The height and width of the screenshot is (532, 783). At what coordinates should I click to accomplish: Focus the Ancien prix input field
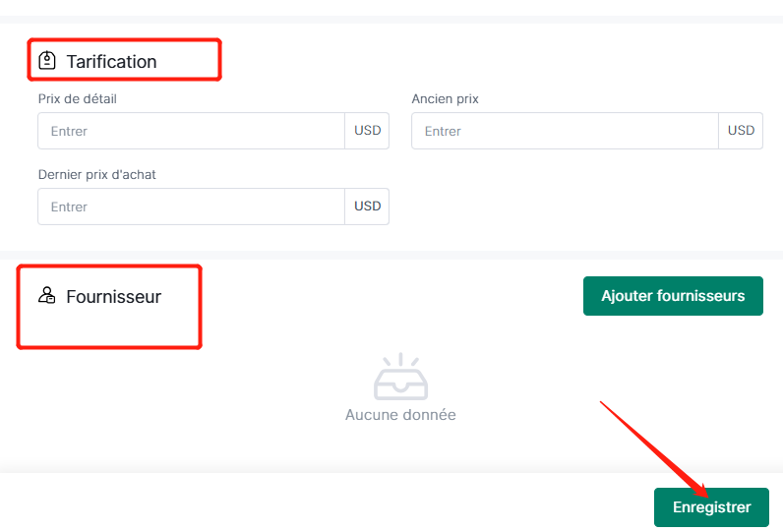(565, 131)
